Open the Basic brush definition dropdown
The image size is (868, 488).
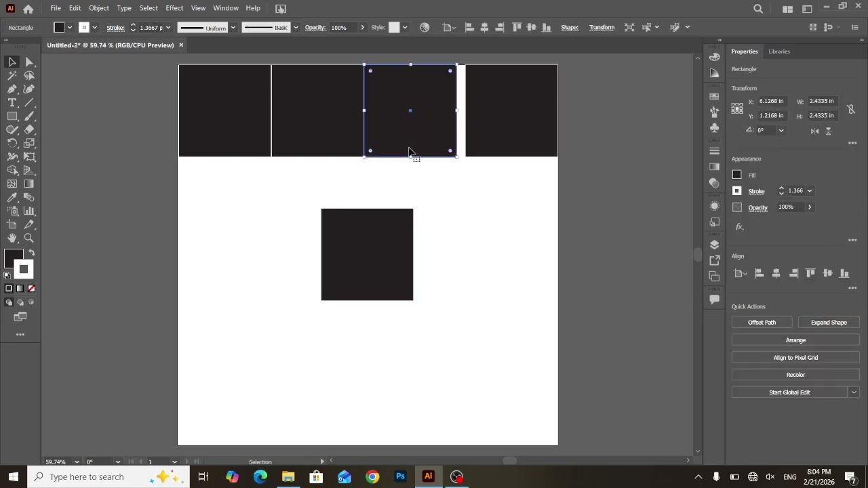click(296, 28)
